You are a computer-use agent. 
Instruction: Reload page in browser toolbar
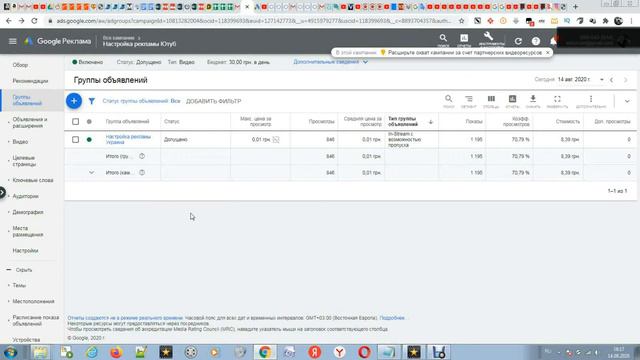(x=34, y=20)
